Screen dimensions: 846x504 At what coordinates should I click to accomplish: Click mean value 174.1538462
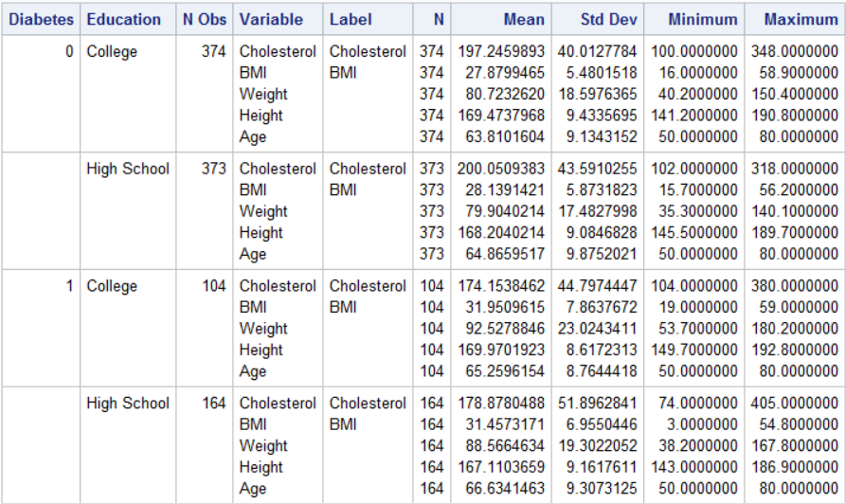click(x=501, y=286)
